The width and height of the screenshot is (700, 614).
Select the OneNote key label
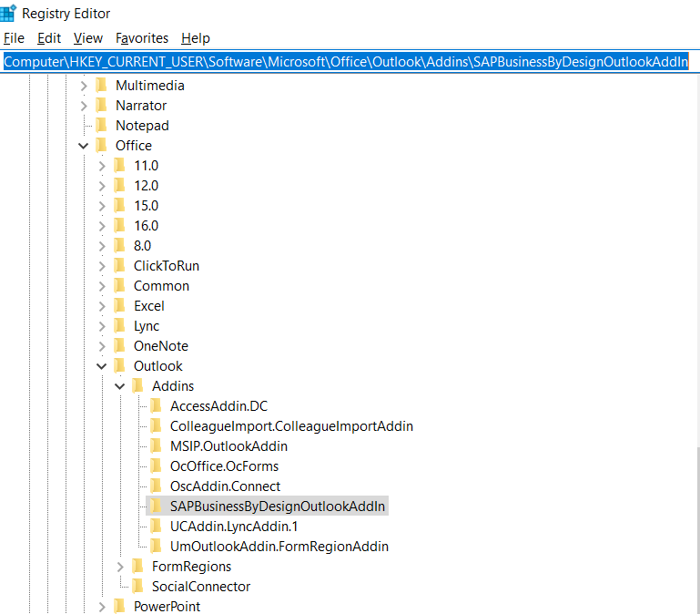tap(161, 346)
